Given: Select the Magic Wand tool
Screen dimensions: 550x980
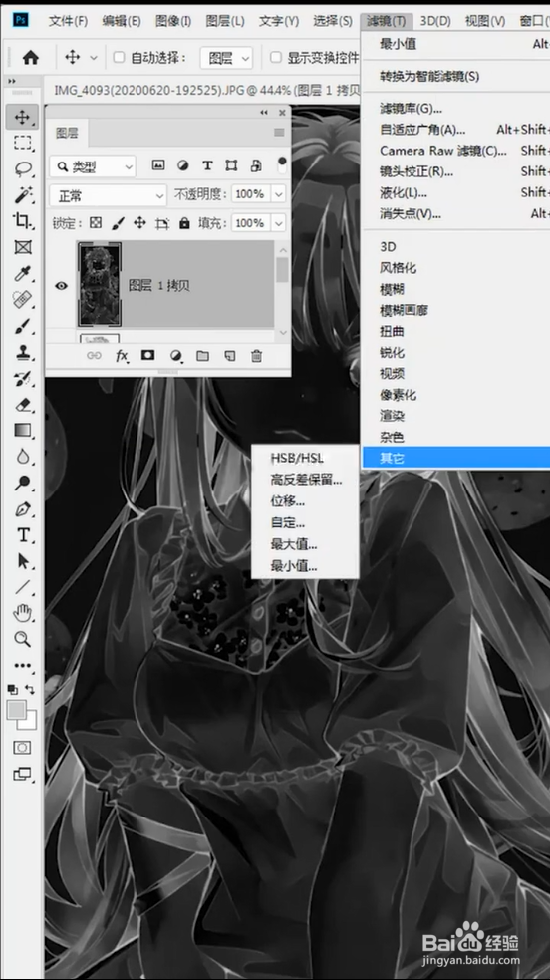Looking at the screenshot, I should (23, 194).
